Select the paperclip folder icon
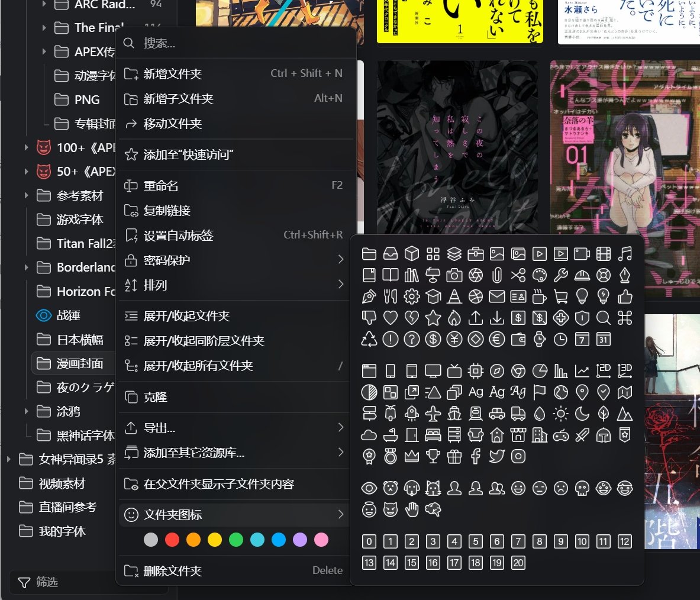The width and height of the screenshot is (700, 600). pos(497,275)
